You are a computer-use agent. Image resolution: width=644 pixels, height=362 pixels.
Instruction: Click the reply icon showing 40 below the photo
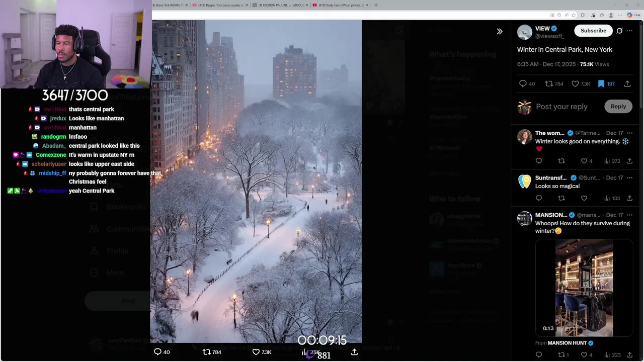click(x=162, y=352)
